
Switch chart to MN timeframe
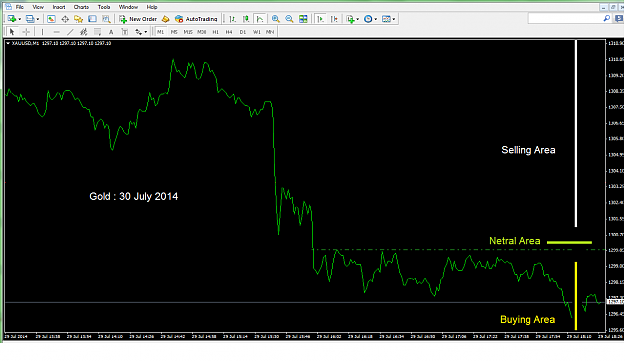coord(270,32)
